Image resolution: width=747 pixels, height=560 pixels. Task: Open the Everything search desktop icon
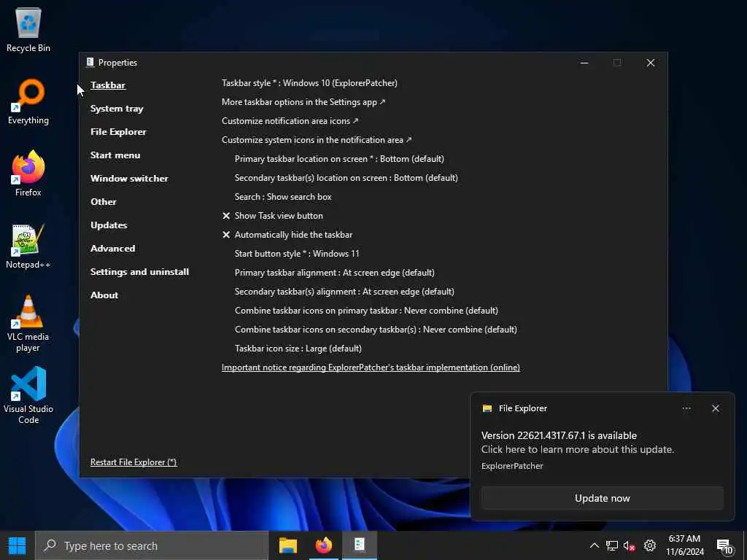[28, 102]
